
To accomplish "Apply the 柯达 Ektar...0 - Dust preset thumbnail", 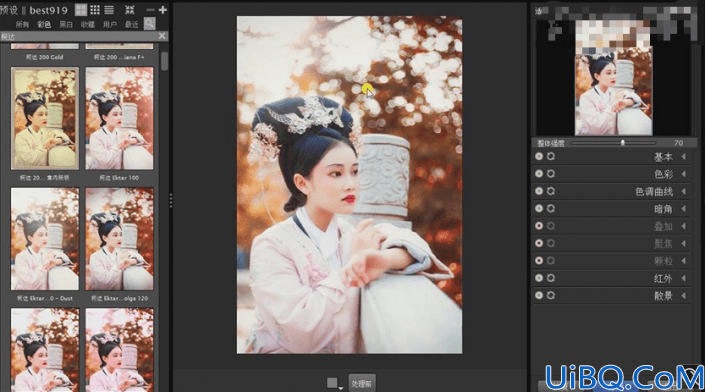I will pos(45,239).
